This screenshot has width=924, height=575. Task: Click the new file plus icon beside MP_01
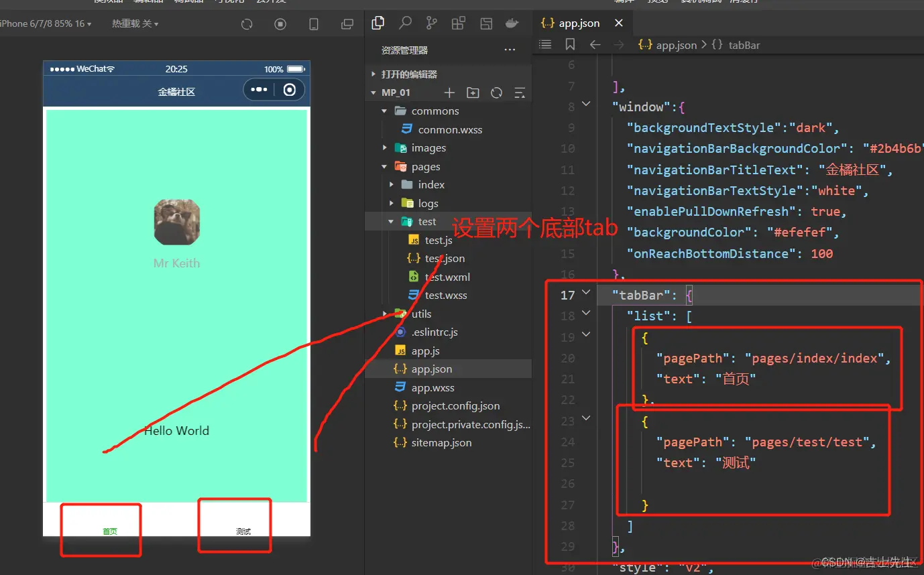click(449, 92)
